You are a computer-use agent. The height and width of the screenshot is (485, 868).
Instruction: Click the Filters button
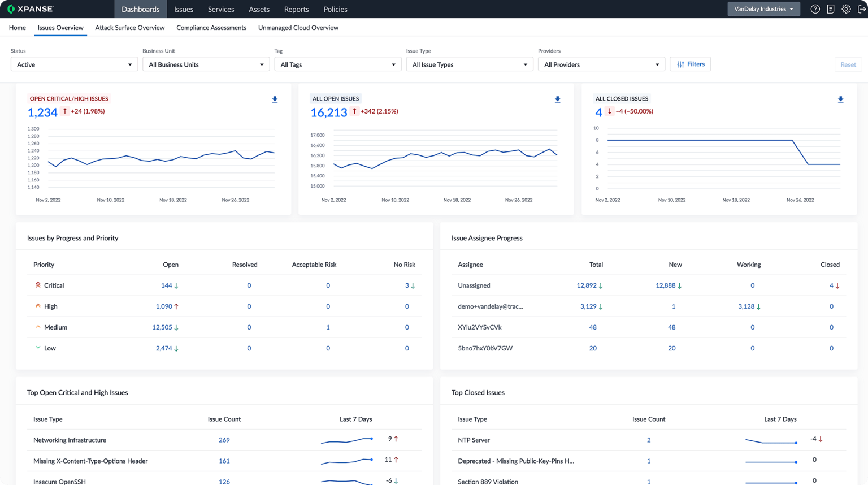point(690,64)
